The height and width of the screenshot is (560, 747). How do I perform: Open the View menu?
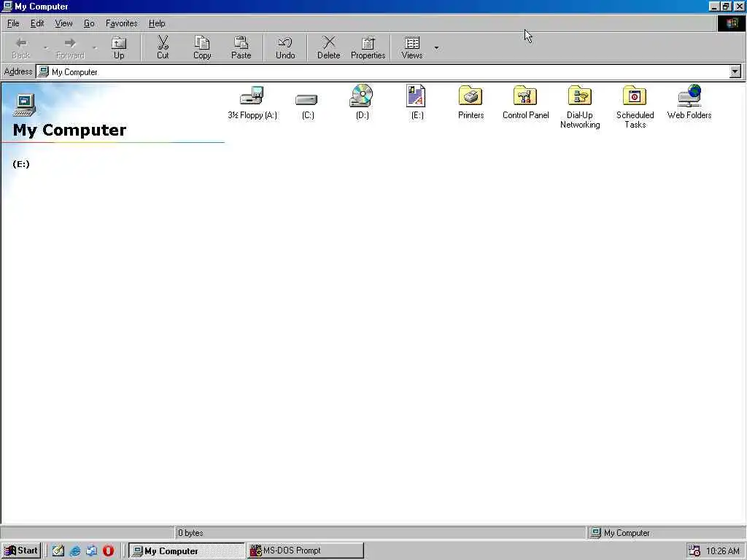(63, 23)
